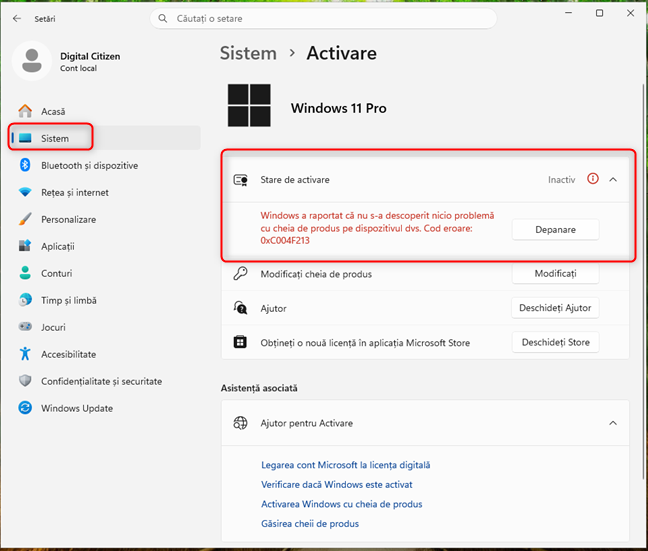Click the Microsoft Store bag icon
The width and height of the screenshot is (648, 551).
point(240,342)
